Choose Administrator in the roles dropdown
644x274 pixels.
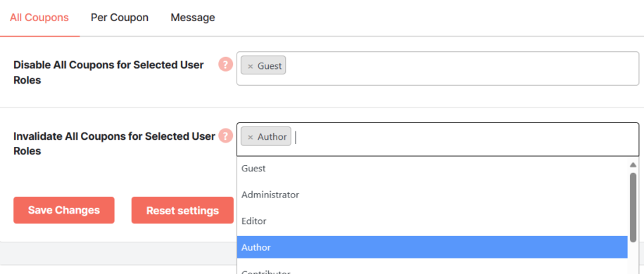point(432,195)
